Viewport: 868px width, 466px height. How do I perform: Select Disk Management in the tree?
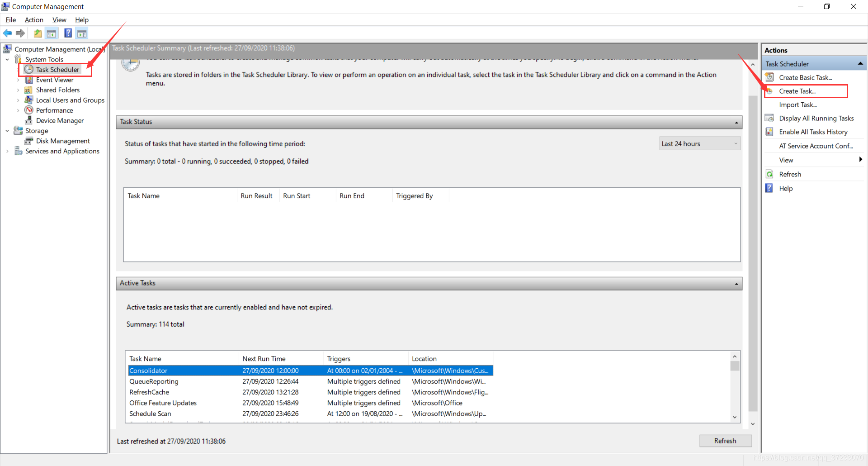(63, 141)
